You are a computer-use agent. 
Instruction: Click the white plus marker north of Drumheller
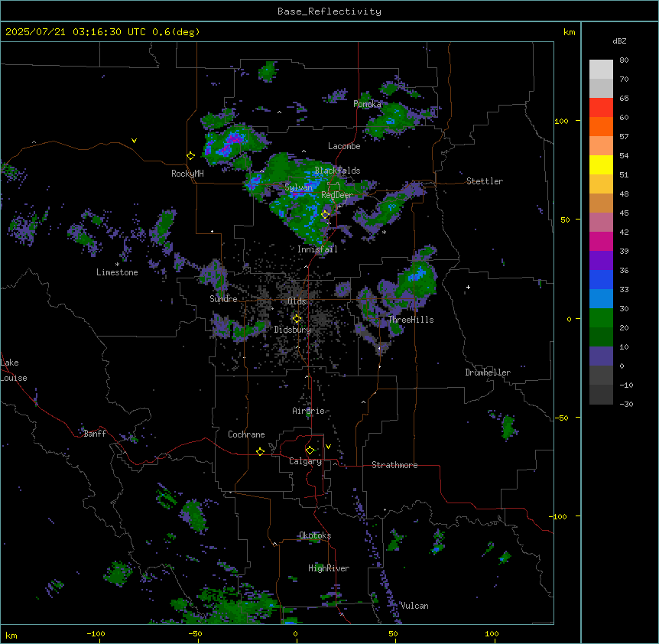[468, 287]
